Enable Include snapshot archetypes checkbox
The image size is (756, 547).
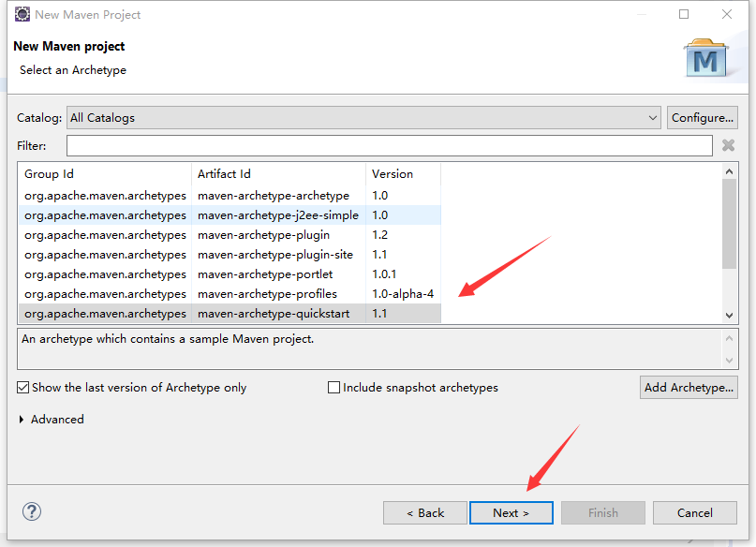[334, 388]
